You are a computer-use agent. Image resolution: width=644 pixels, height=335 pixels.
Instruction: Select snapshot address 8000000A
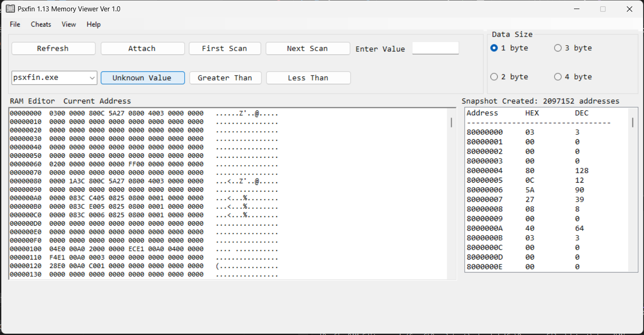coord(485,228)
